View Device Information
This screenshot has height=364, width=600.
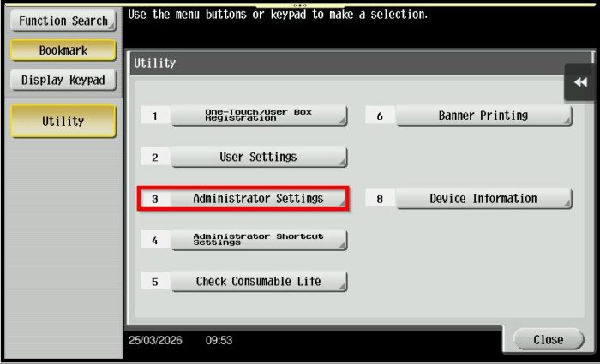pos(483,199)
